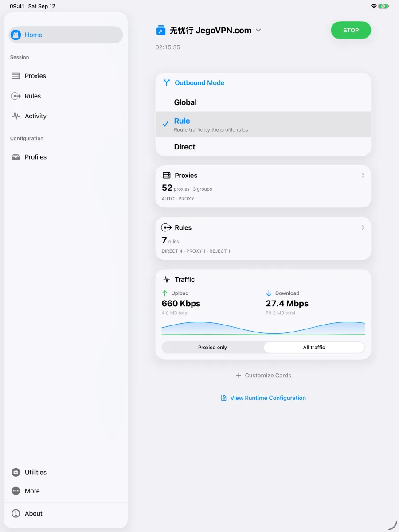Click the Profiles tray icon in sidebar
399x532 pixels.
coord(16,157)
